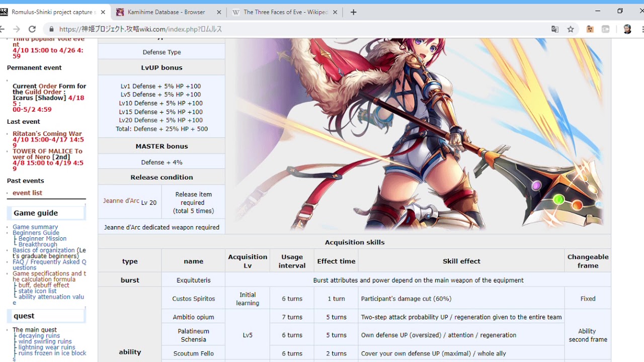The height and width of the screenshot is (362, 644).
Task: Open Third popular vote event link
Action: [48, 42]
